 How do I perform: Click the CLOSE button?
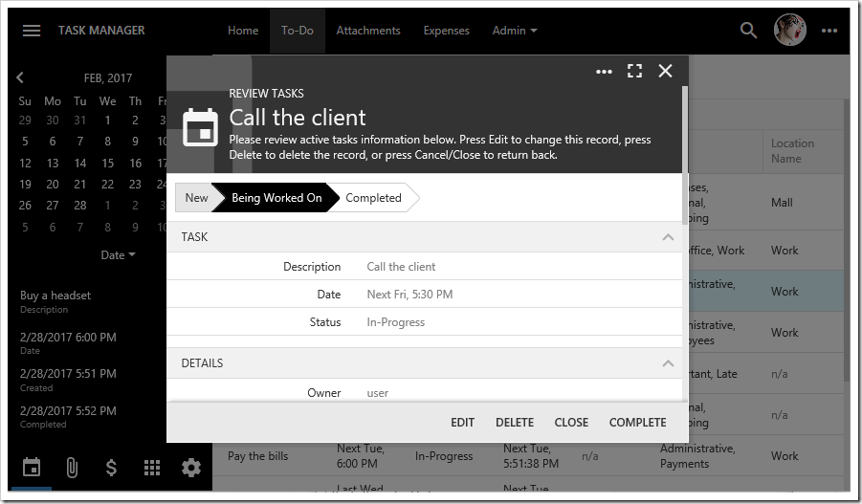coord(571,423)
